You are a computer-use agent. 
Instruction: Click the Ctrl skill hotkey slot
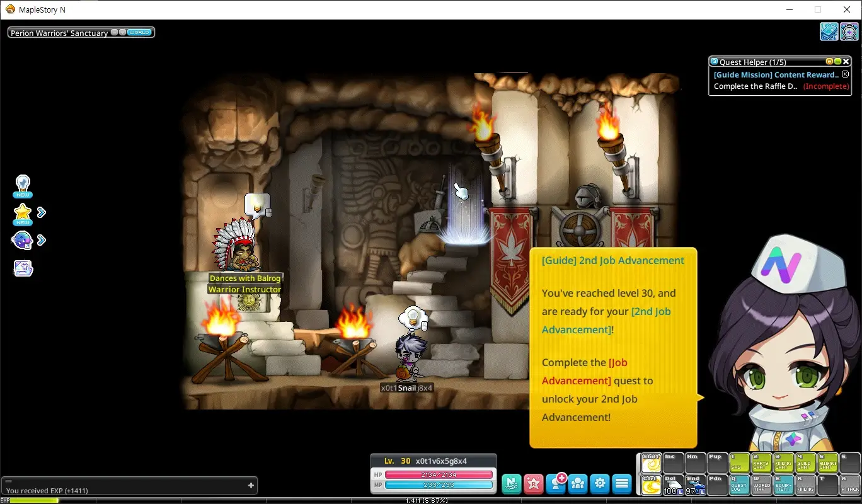651,484
